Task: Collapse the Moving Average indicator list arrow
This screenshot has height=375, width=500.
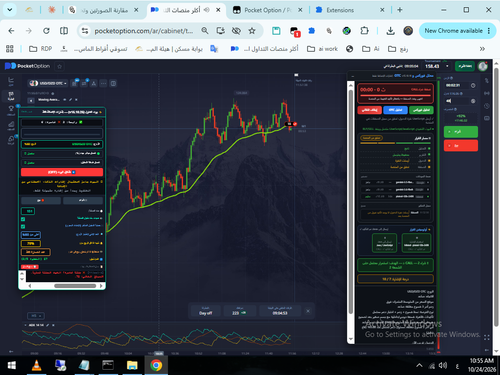Action: click(x=31, y=100)
